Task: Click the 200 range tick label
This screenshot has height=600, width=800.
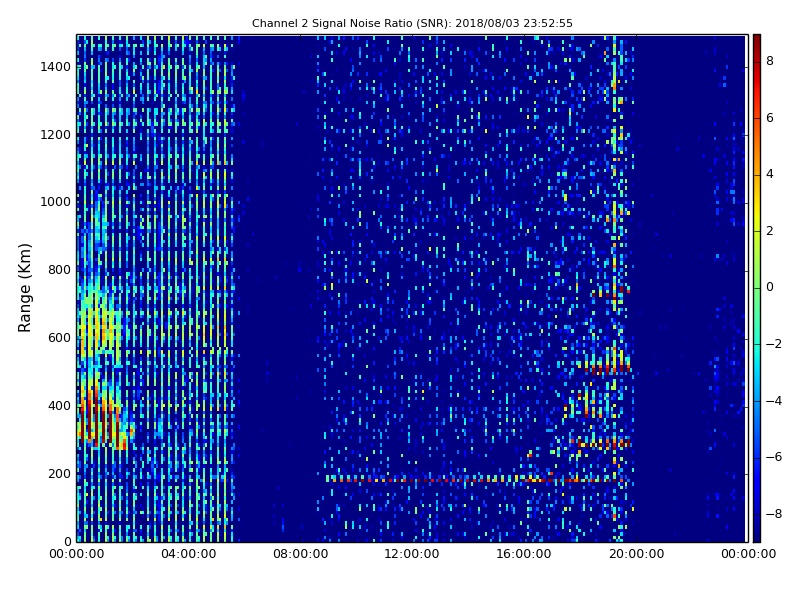Action: point(59,473)
